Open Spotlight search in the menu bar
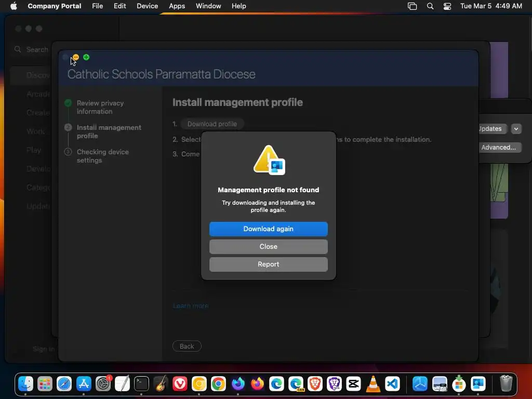 click(x=430, y=6)
